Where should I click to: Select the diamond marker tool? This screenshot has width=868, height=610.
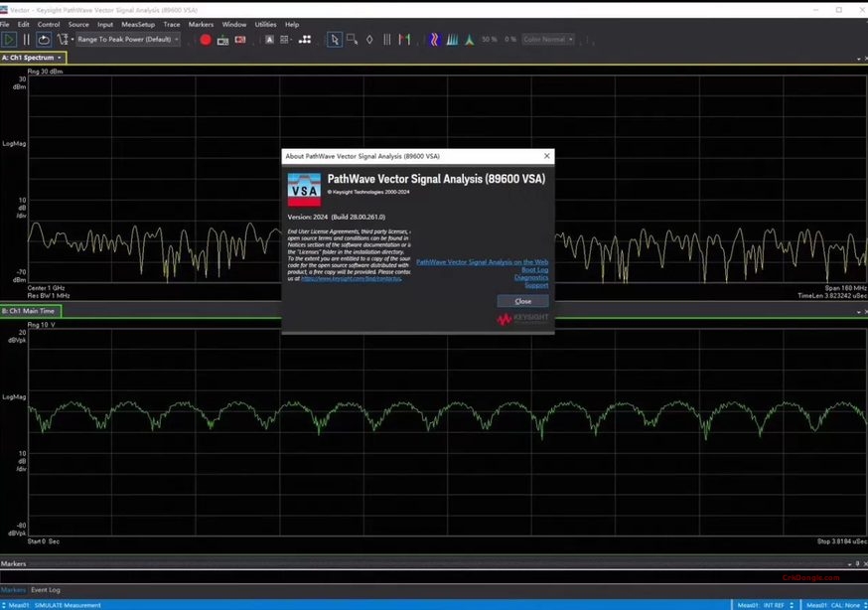tap(369, 40)
